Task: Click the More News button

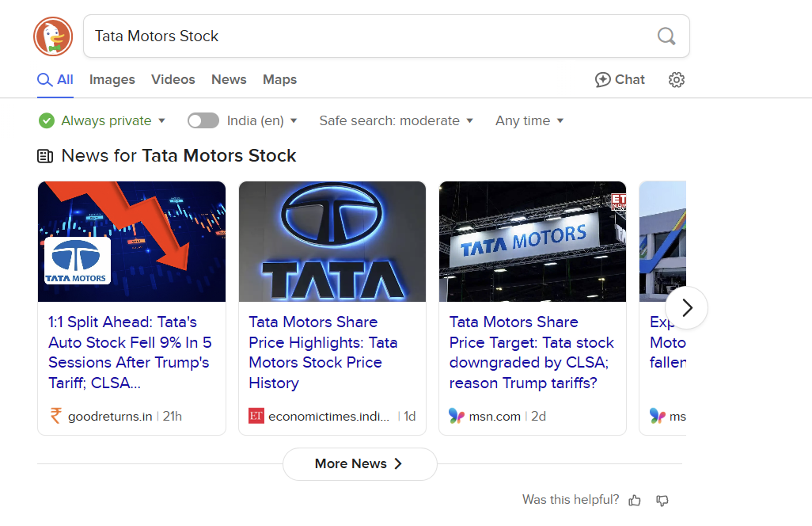Action: 359,464
